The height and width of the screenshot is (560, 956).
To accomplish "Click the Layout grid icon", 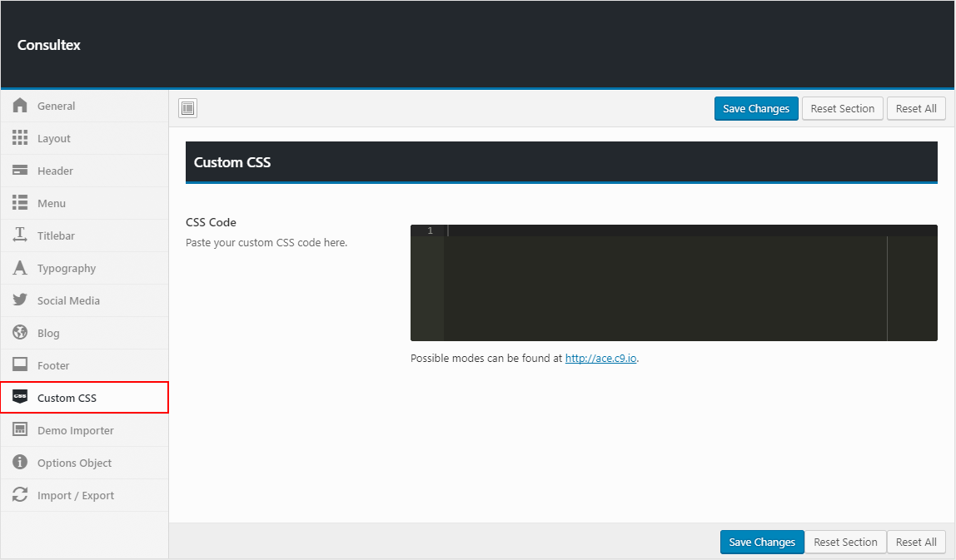I will tap(21, 138).
